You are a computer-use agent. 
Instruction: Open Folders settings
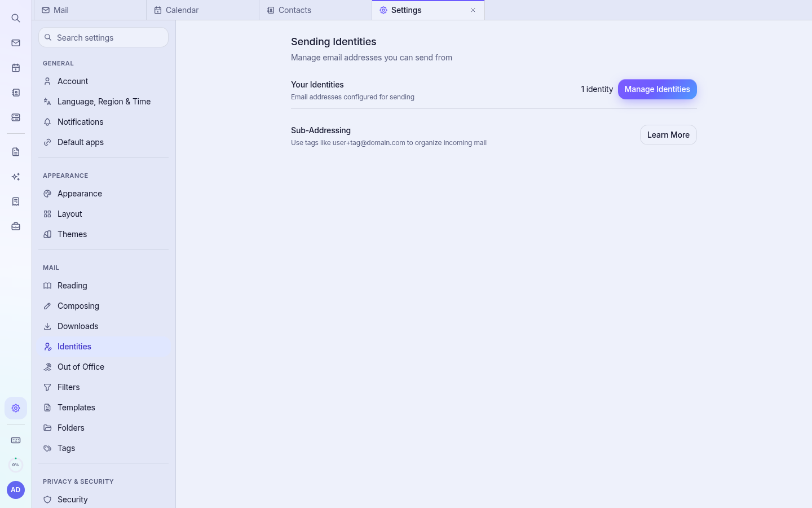click(x=104, y=428)
